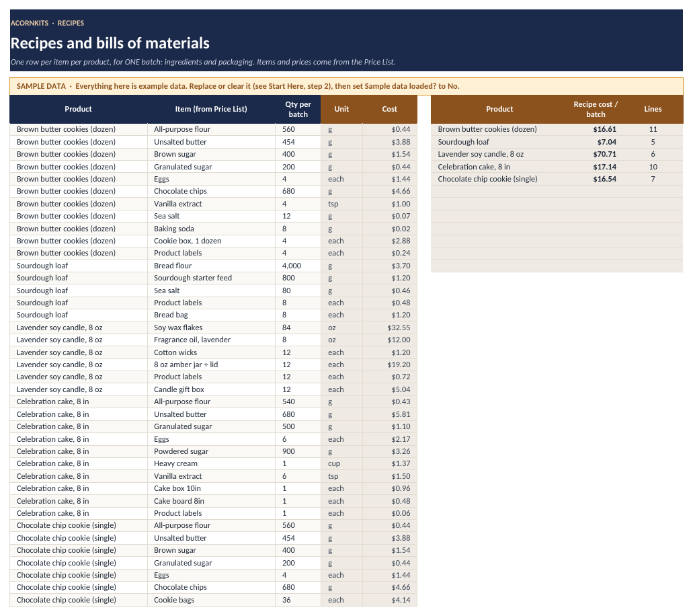Select the 'Candle gift box' item cell
Screen dimensions: 693x616
(x=211, y=389)
